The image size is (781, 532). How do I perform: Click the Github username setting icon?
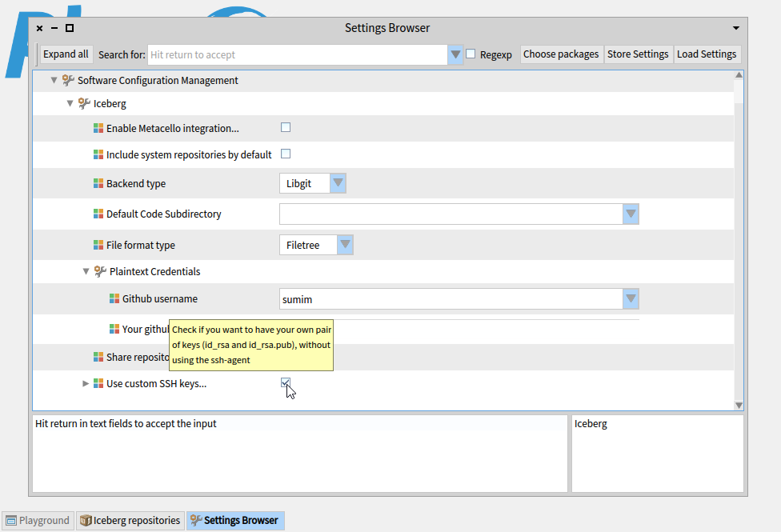(114, 299)
